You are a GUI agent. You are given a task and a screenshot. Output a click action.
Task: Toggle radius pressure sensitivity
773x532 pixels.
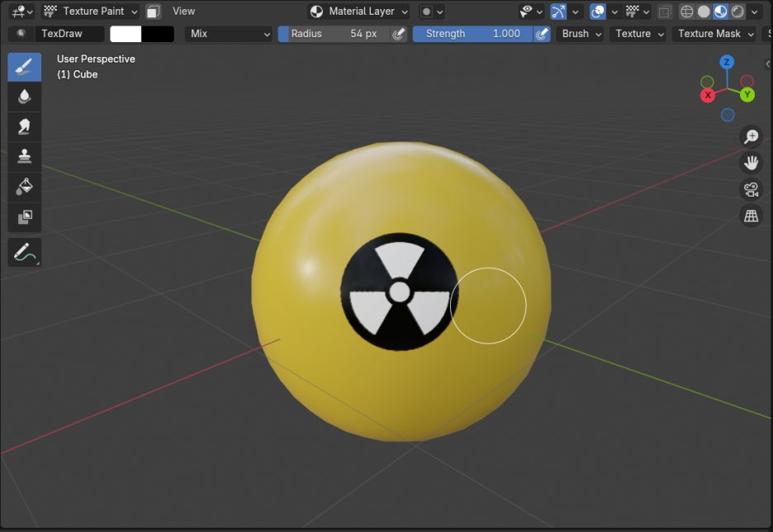tap(398, 34)
